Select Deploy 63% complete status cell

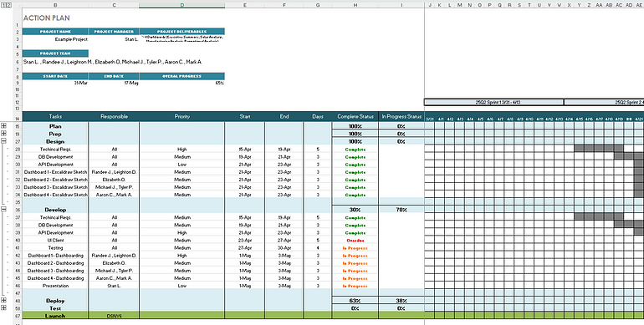tap(355, 301)
